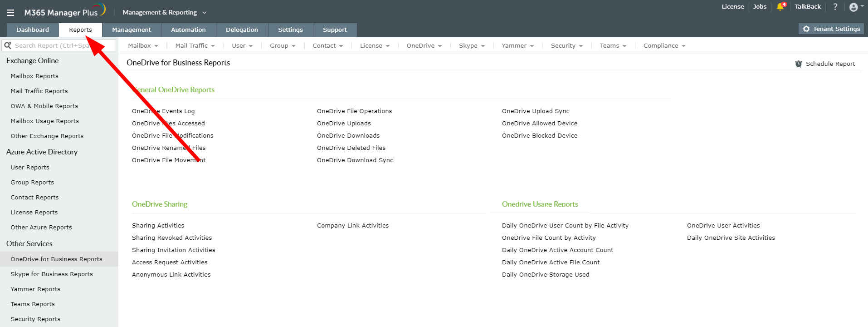The image size is (868, 327).
Task: Select the Reports tab
Action: click(x=80, y=30)
